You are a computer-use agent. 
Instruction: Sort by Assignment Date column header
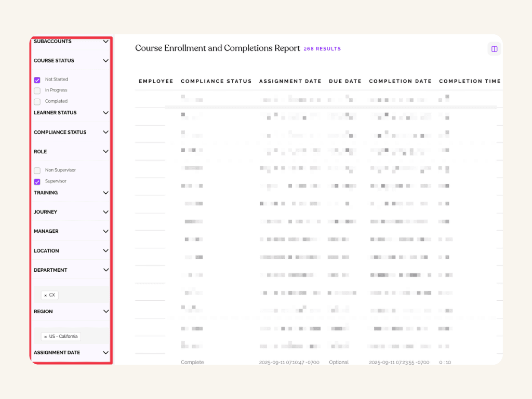(x=290, y=82)
